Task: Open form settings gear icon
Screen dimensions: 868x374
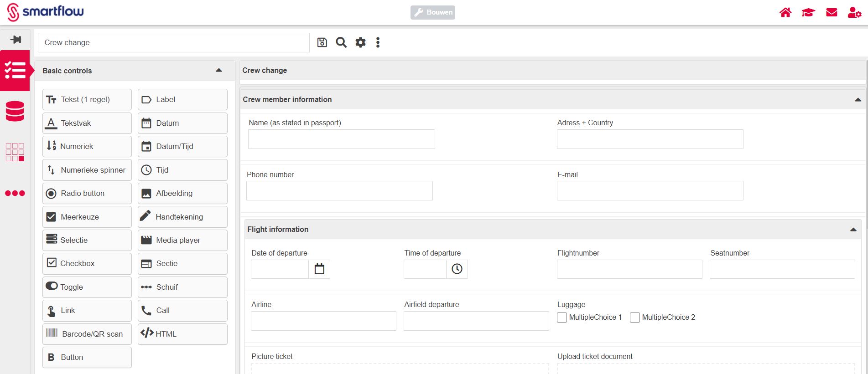Action: click(360, 42)
